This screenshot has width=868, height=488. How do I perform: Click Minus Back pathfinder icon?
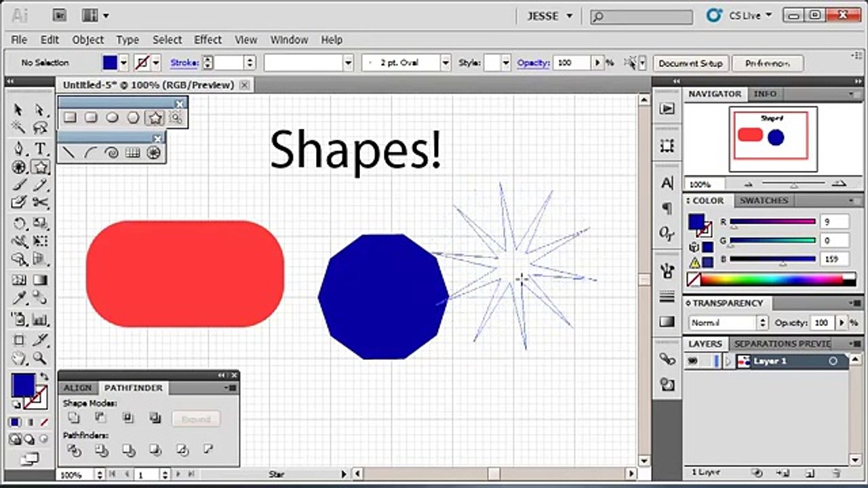pyautogui.click(x=208, y=449)
